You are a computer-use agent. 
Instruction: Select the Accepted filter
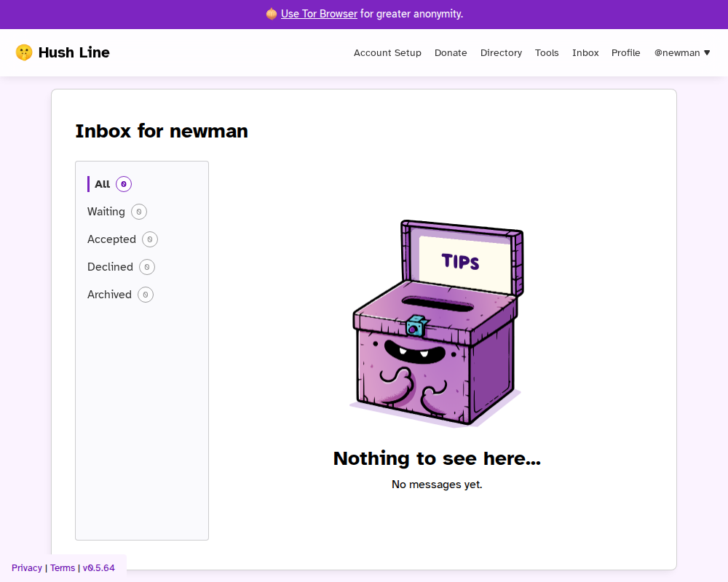[111, 239]
